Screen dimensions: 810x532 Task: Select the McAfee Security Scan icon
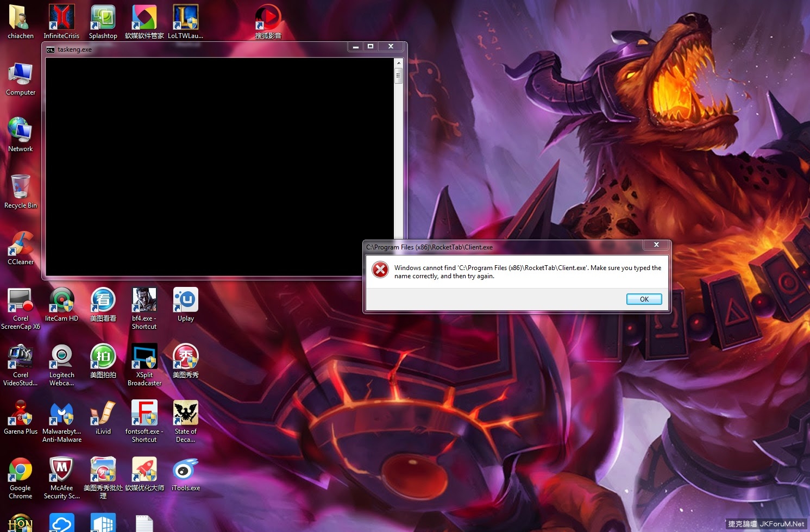[62, 470]
